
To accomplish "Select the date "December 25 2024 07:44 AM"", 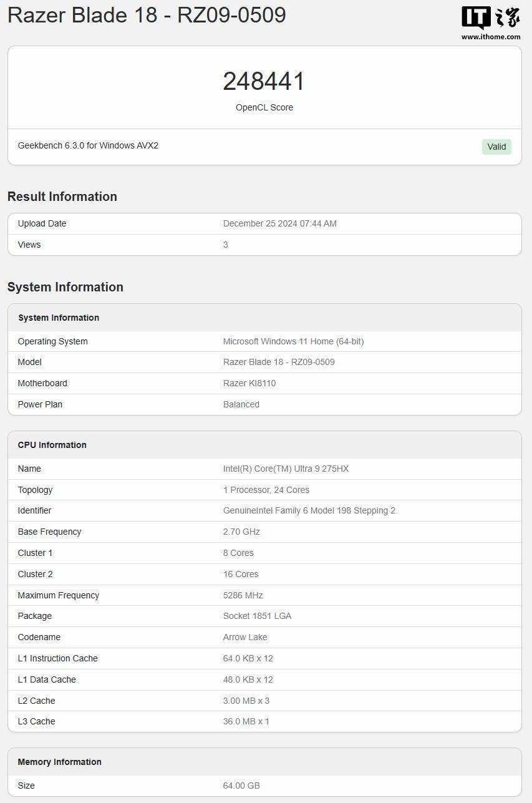I will (280, 223).
